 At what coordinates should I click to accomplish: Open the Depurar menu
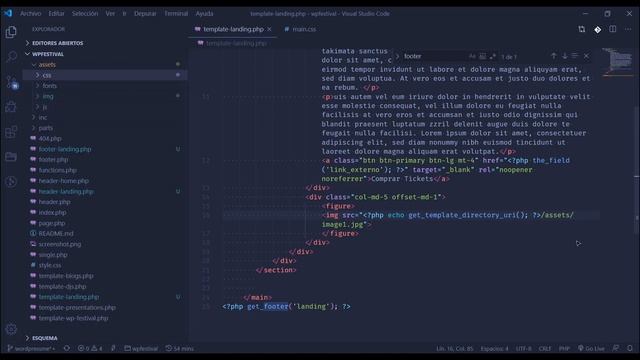pos(145,13)
